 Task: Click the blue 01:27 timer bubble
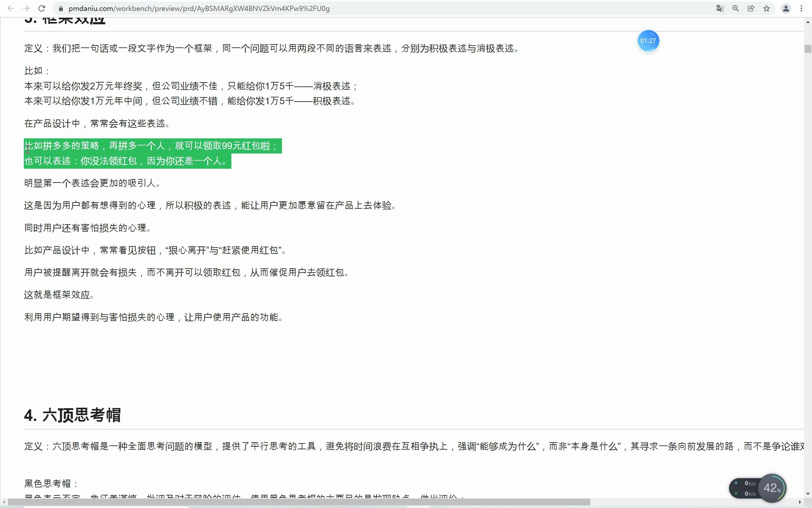click(648, 41)
